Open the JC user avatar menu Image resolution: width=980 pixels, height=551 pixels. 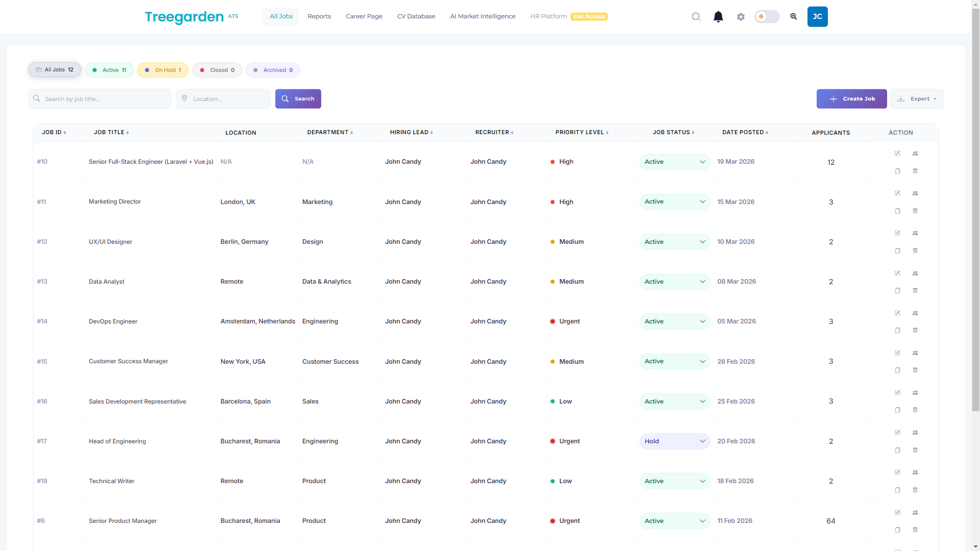[x=817, y=17]
